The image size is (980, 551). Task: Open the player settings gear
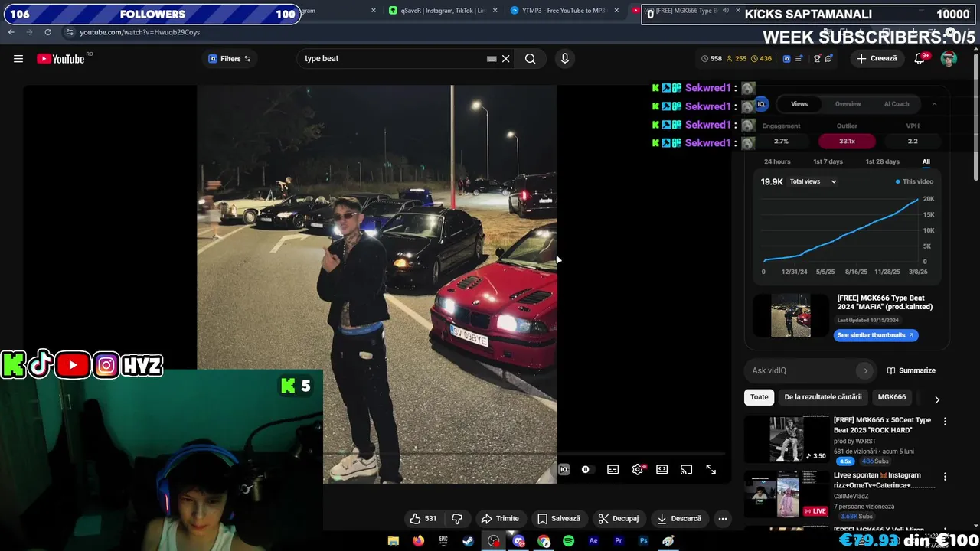pyautogui.click(x=638, y=470)
